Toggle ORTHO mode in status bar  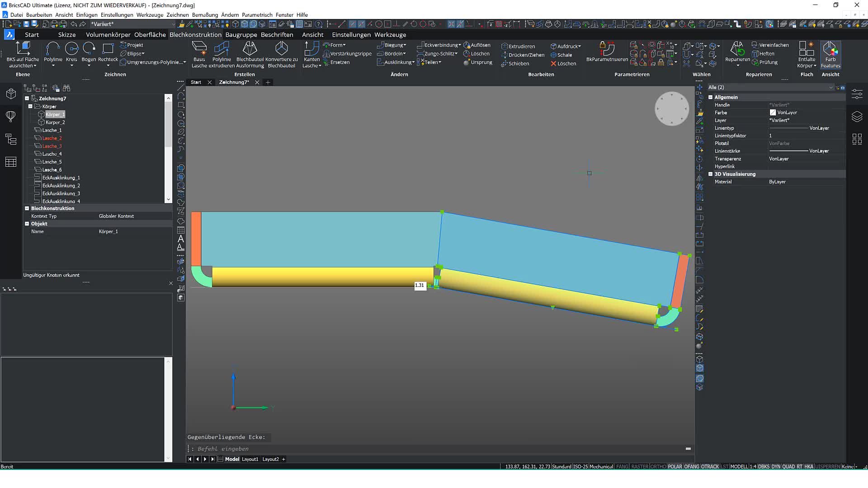pyautogui.click(x=658, y=466)
